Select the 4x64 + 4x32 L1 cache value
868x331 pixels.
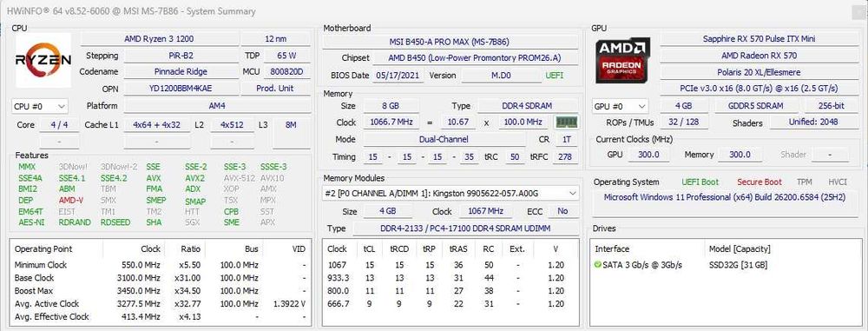pyautogui.click(x=156, y=125)
